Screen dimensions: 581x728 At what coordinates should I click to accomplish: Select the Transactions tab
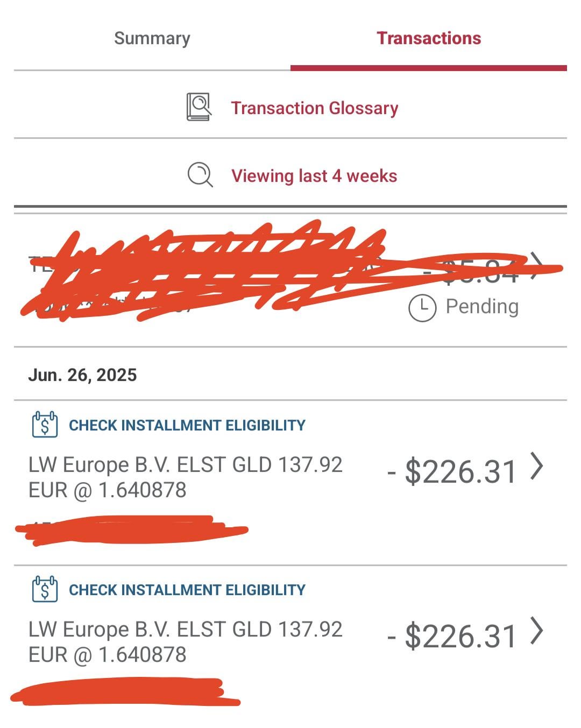click(429, 38)
